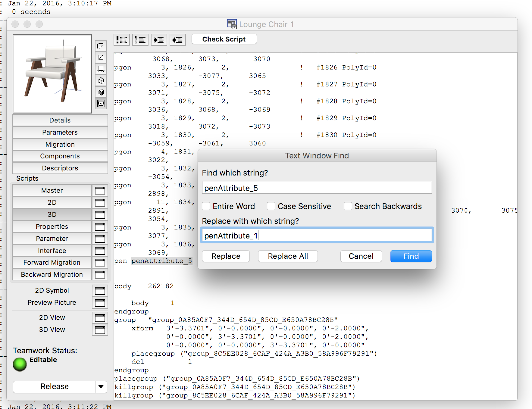Open the 2D script tab

tap(52, 203)
